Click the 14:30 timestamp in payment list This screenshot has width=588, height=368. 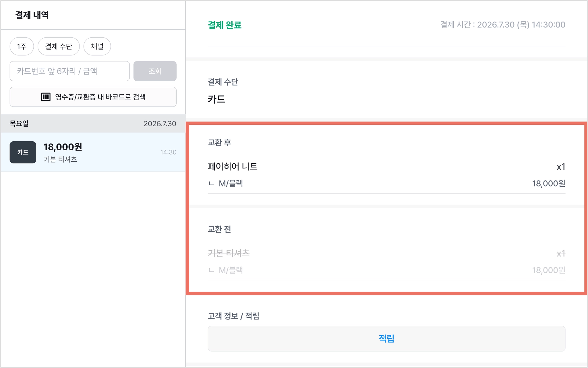click(168, 152)
